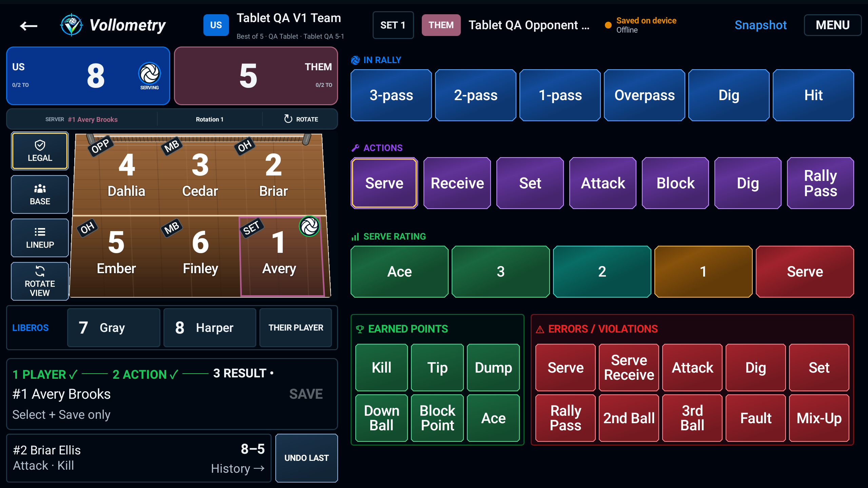The image size is (868, 488).
Task: Record a Kill earned point
Action: (x=381, y=368)
